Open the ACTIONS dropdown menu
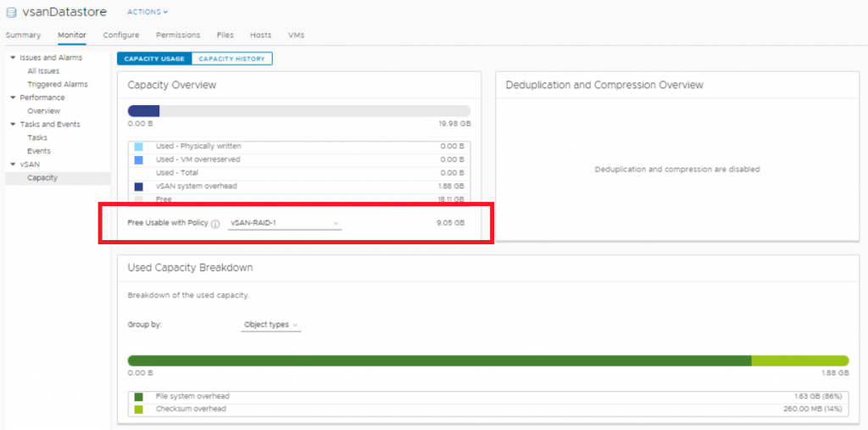The image size is (868, 430). pyautogui.click(x=147, y=12)
